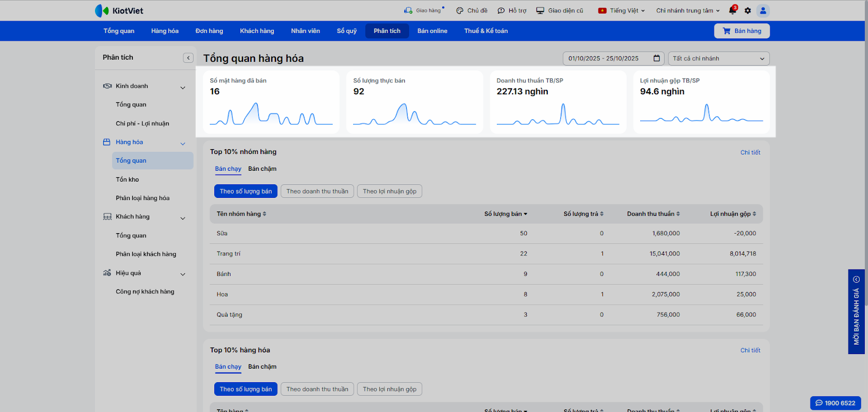Image resolution: width=868 pixels, height=412 pixels.
Task: Select Theo lợi nhuận gộp toggle for nhóm hàng
Action: click(x=390, y=191)
